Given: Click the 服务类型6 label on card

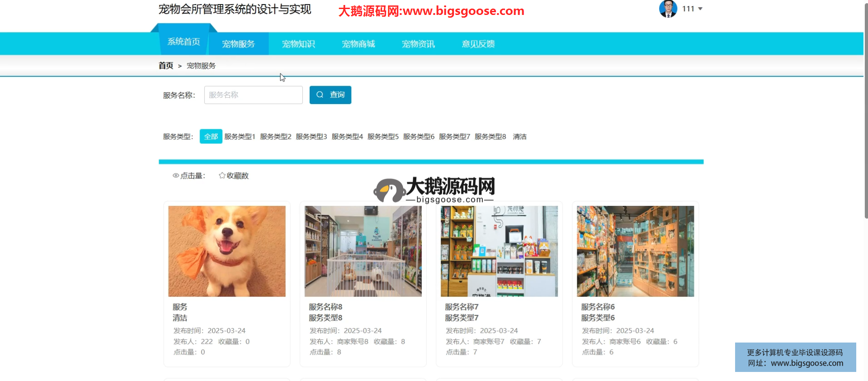Looking at the screenshot, I should pyautogui.click(x=598, y=318).
